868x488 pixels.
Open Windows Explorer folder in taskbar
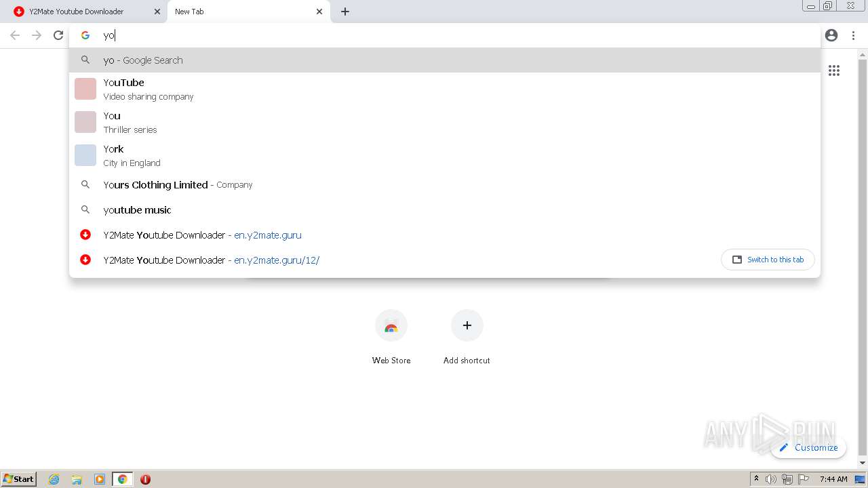(x=77, y=479)
